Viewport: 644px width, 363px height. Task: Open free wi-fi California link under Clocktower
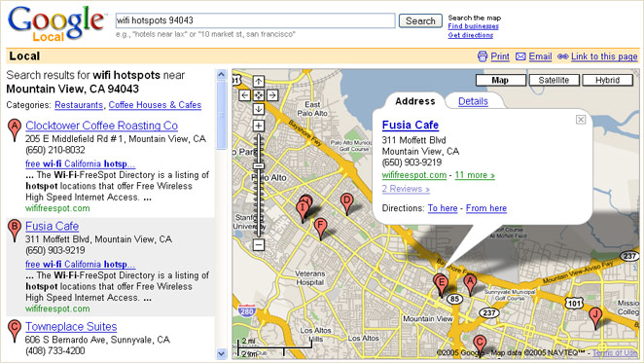point(80,163)
